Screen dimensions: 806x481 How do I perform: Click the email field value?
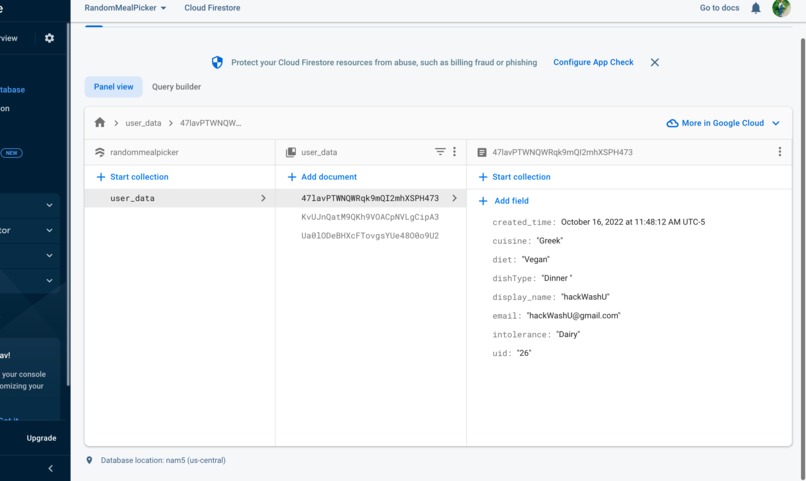coord(574,316)
